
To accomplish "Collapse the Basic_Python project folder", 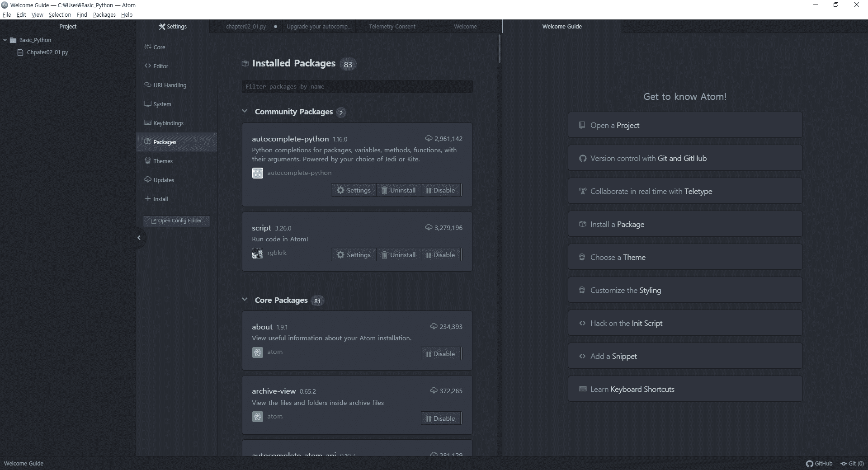I will tap(5, 40).
